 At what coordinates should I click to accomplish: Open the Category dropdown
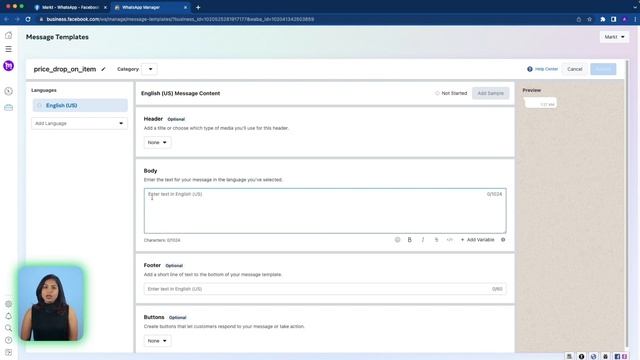pos(150,69)
